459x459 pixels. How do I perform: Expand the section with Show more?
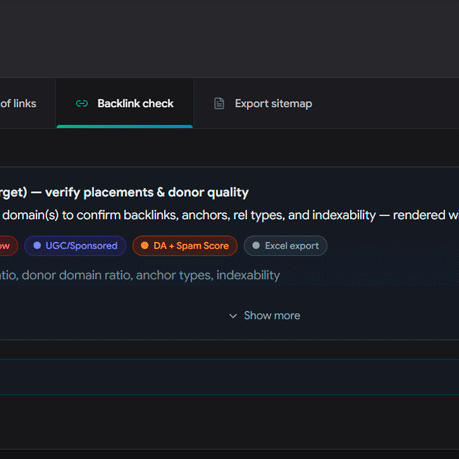coord(265,316)
